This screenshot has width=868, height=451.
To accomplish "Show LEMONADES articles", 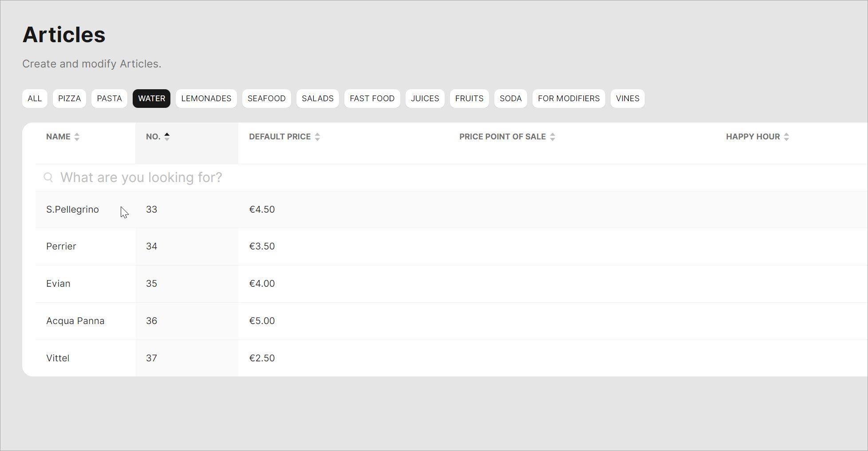I will (206, 99).
